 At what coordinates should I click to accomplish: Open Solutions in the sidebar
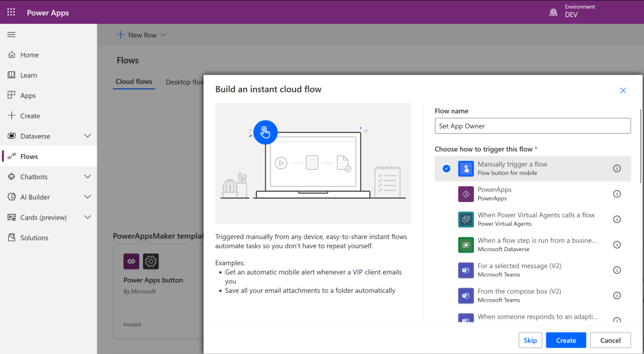tap(34, 238)
